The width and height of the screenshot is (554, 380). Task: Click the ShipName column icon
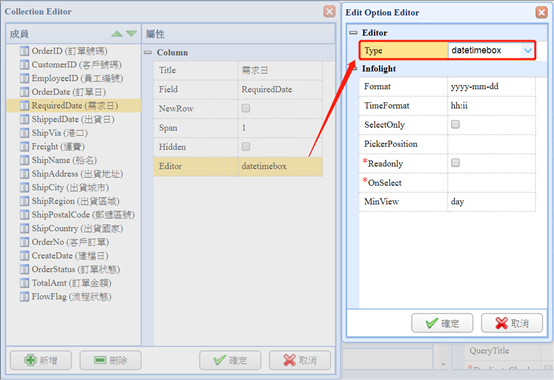24,160
